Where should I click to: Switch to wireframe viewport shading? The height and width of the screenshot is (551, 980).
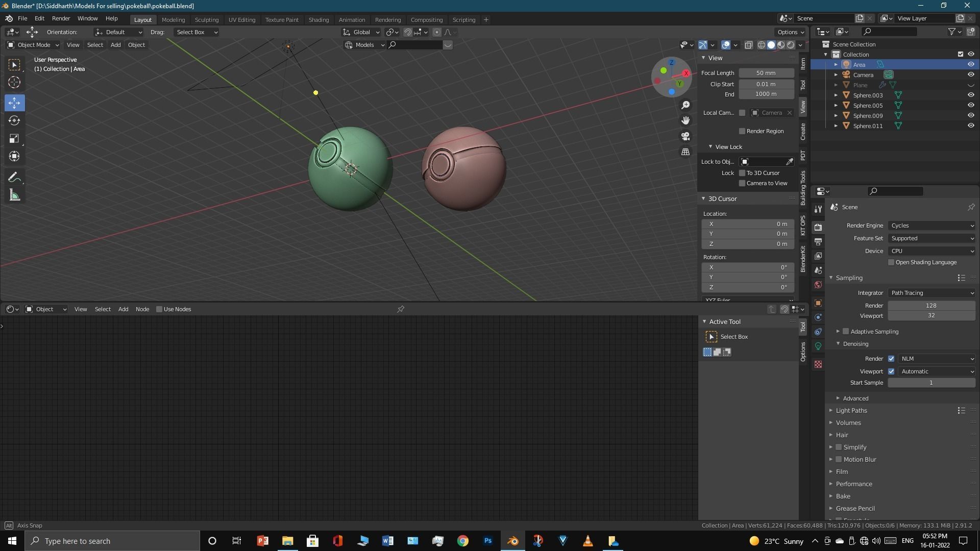[x=762, y=45]
